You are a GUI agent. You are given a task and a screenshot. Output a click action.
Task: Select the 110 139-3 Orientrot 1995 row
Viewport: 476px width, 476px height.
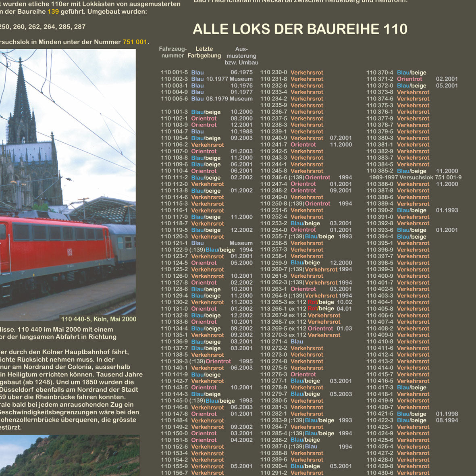coord(206,361)
